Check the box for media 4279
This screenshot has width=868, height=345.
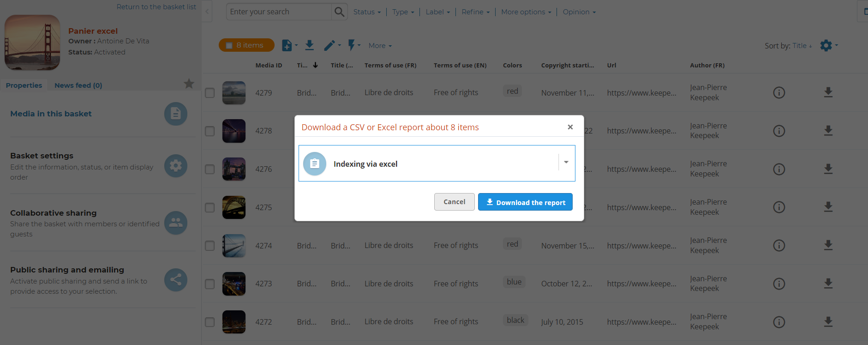pos(210,93)
